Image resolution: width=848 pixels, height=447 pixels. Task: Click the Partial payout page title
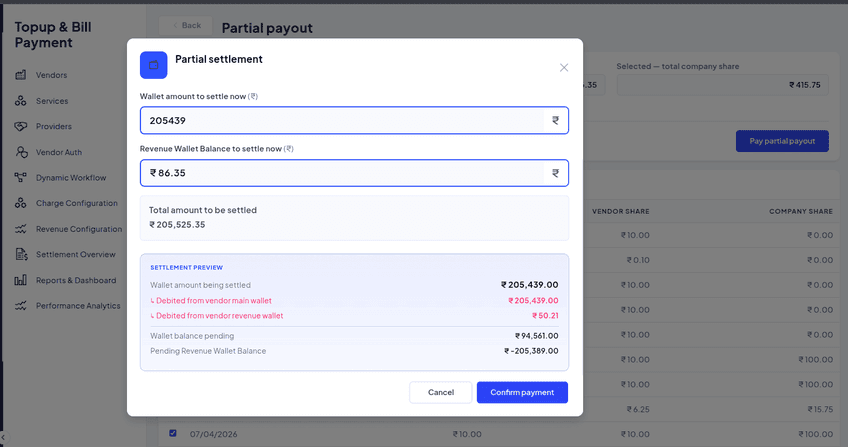267,28
